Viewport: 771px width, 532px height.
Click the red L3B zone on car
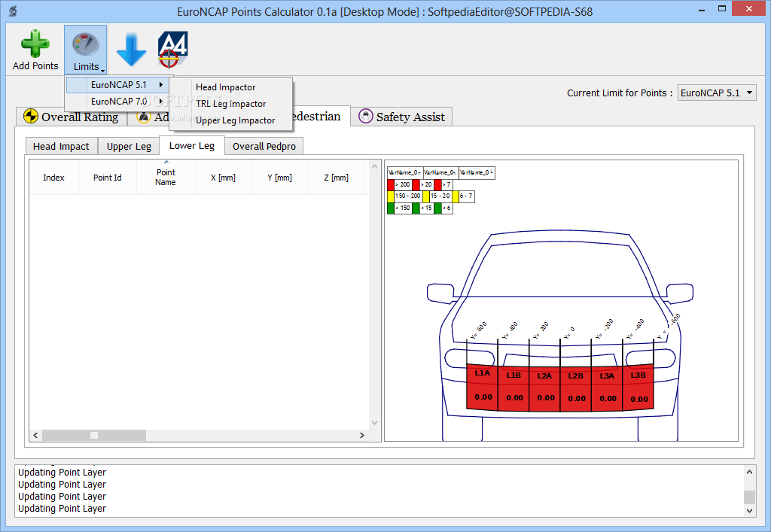coord(638,387)
